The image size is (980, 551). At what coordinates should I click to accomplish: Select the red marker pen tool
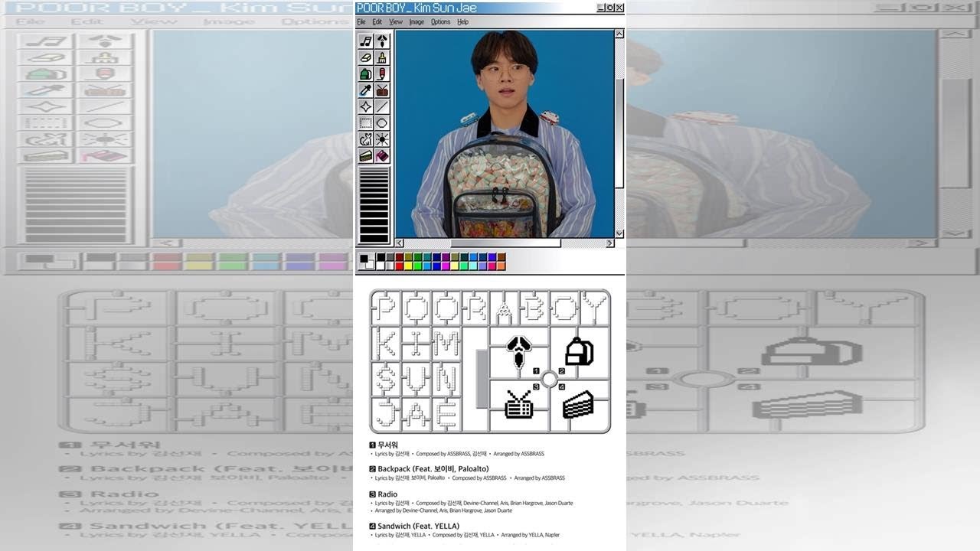point(382,74)
